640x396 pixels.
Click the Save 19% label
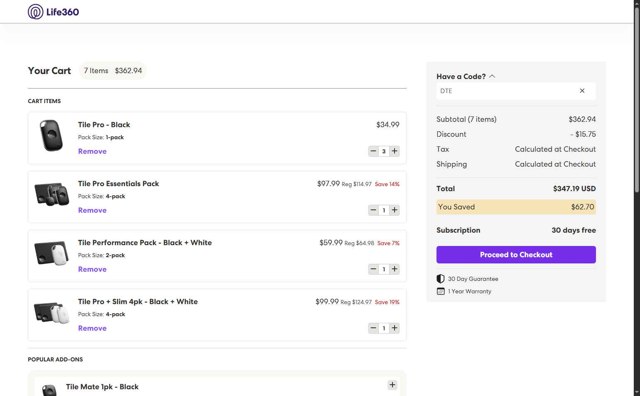(x=387, y=302)
